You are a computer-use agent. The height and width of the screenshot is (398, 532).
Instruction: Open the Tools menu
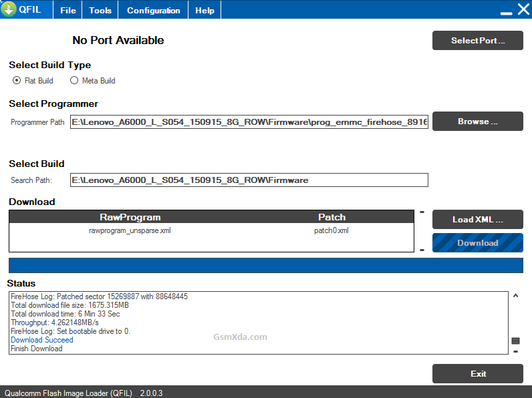click(100, 11)
